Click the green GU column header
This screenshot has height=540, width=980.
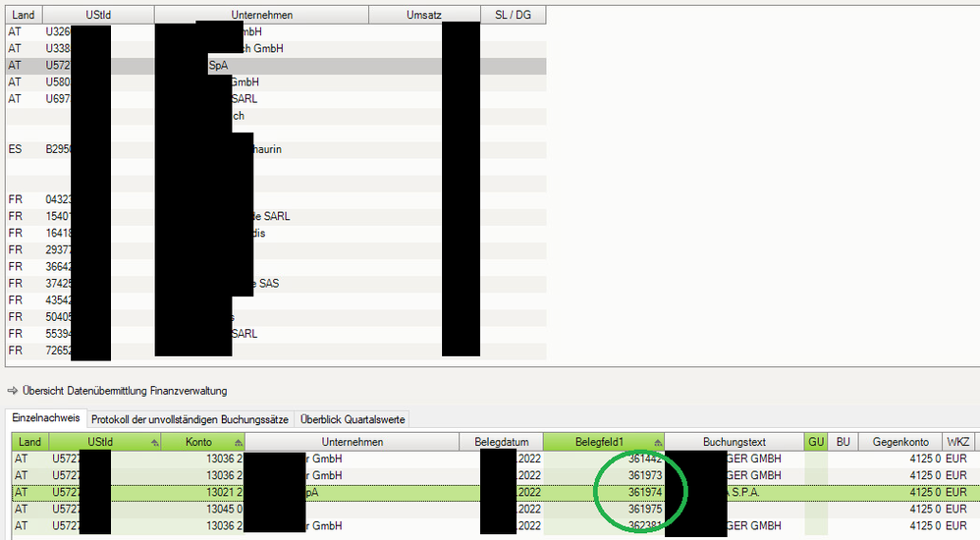point(816,443)
